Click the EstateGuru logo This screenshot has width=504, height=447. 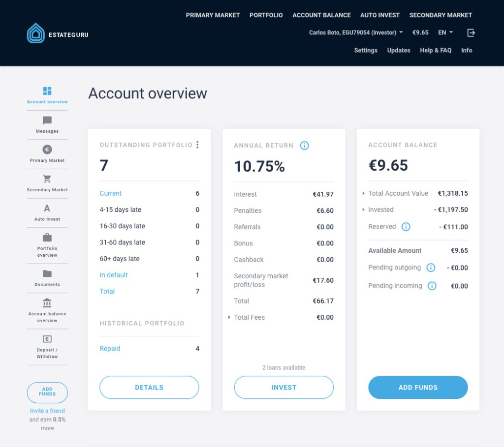click(x=57, y=33)
